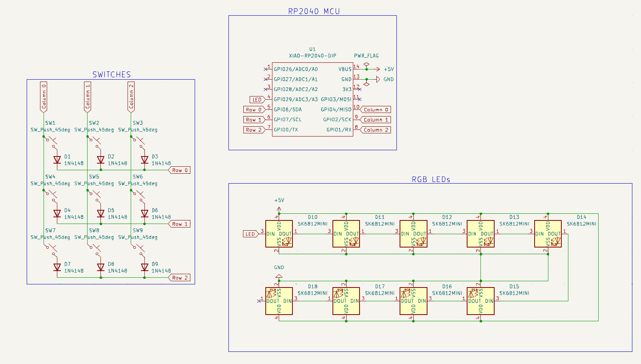Select the LED label on GPIO29 pin

[x=257, y=100]
